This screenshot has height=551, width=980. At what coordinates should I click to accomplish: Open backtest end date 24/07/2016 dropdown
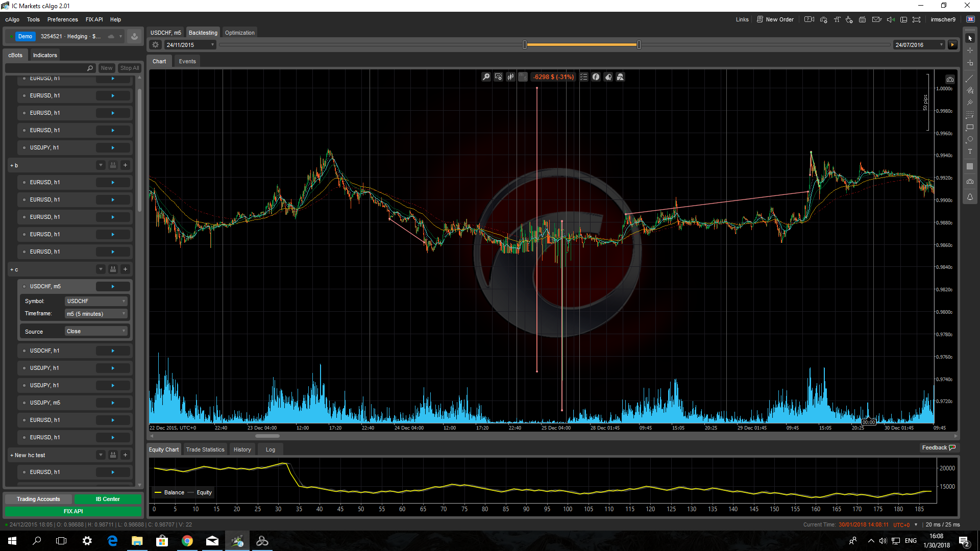point(919,45)
